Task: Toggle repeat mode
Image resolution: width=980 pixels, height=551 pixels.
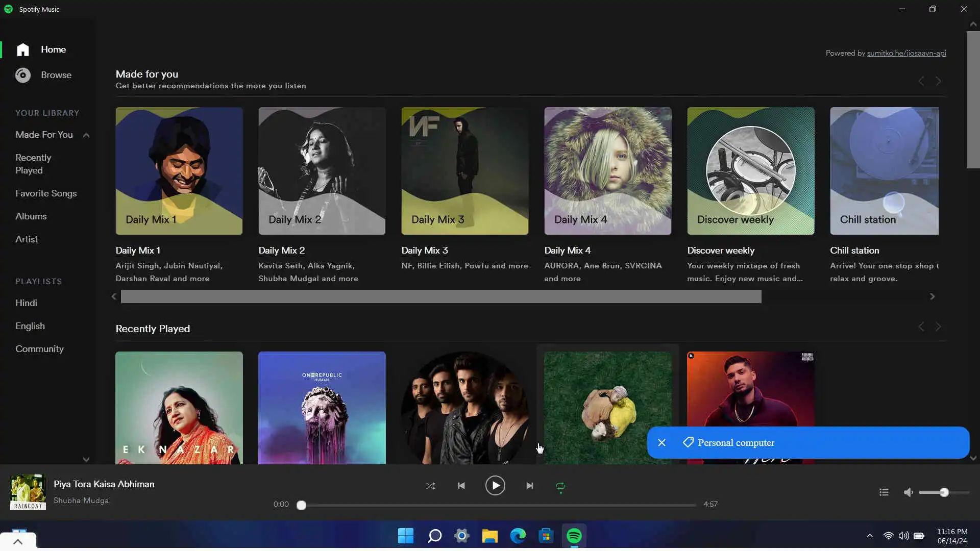Action: coord(560,486)
